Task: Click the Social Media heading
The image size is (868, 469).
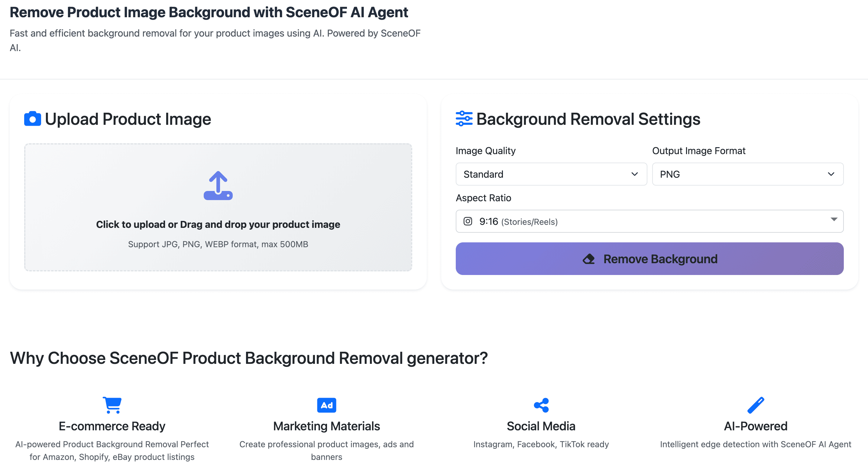Action: click(x=541, y=426)
